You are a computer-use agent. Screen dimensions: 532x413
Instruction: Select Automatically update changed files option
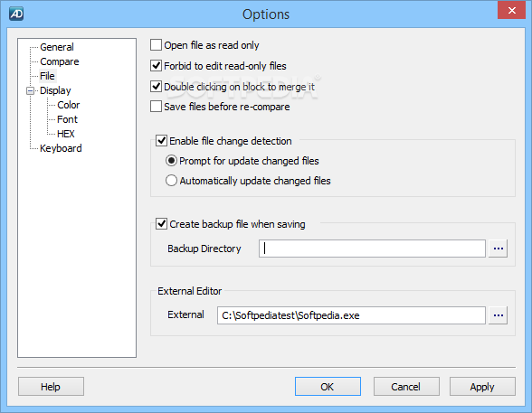(x=171, y=181)
